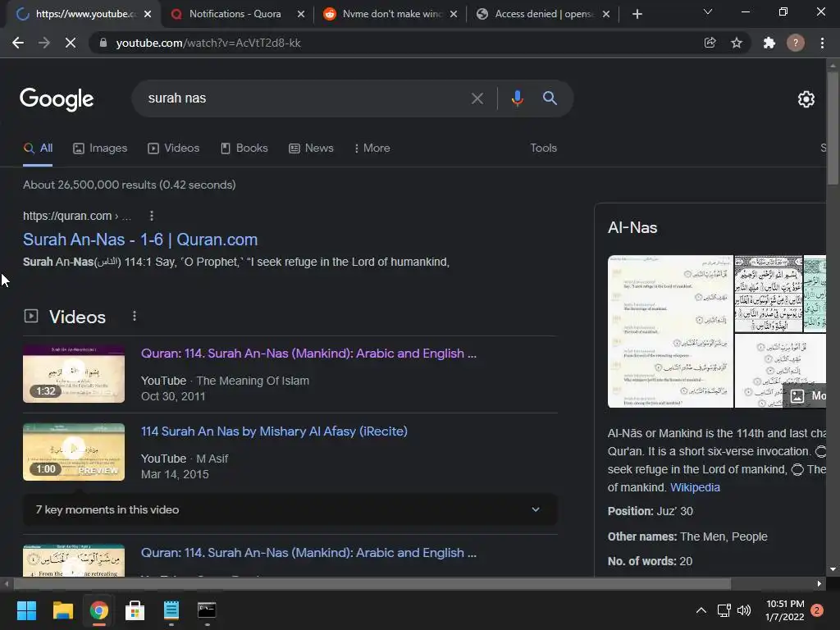
Task: Open Surah An-Nas Quran.com result
Action: coord(140,240)
